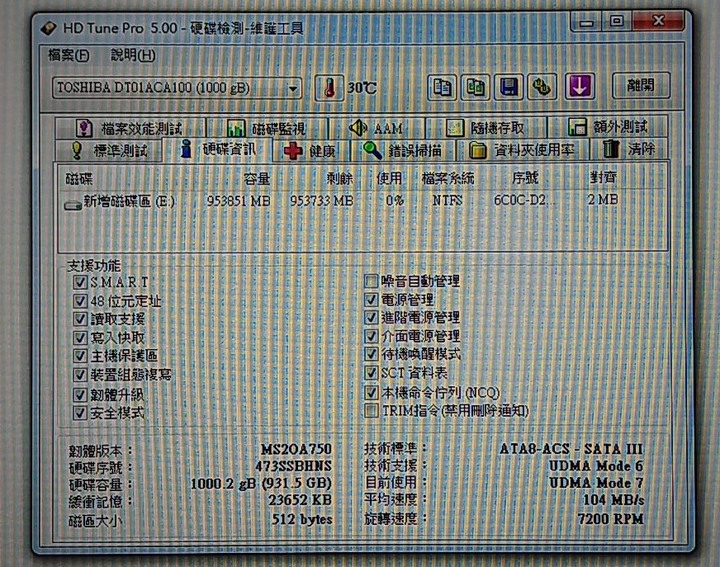The image size is (720, 567).
Task: Toggle the 進階電源管理 checkbox
Action: [371, 317]
